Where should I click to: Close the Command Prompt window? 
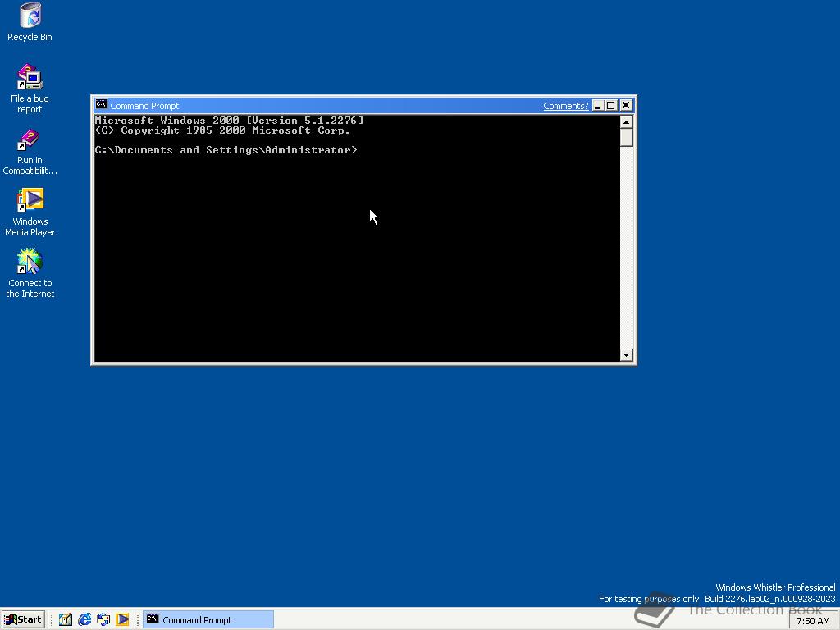click(x=626, y=106)
